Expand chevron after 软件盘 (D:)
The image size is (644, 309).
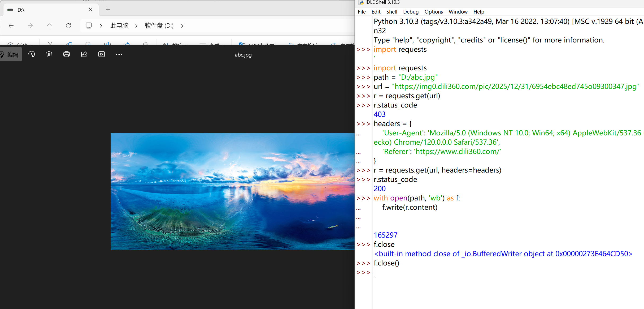pyautogui.click(x=182, y=26)
